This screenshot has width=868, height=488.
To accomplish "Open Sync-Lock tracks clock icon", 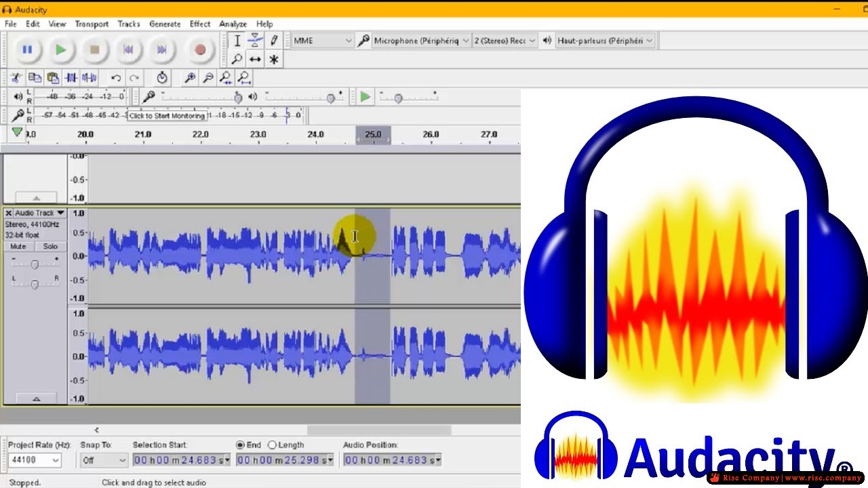I will click(x=162, y=78).
